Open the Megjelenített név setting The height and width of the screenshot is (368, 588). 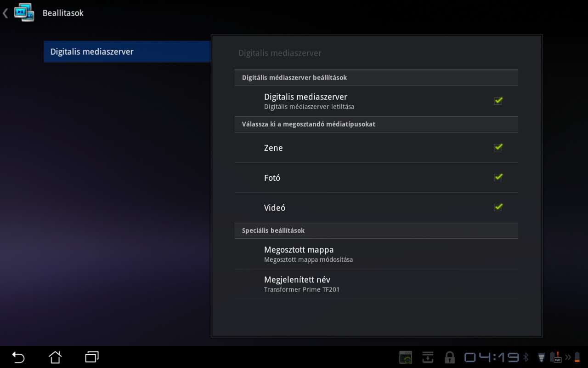(376, 284)
